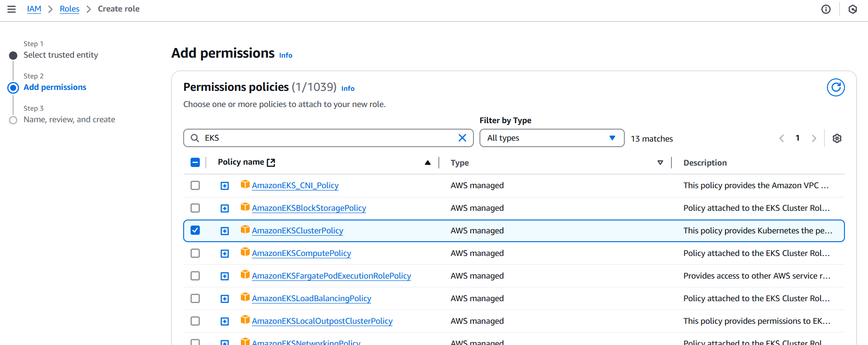
Task: Click the policy search input field
Action: [x=329, y=138]
